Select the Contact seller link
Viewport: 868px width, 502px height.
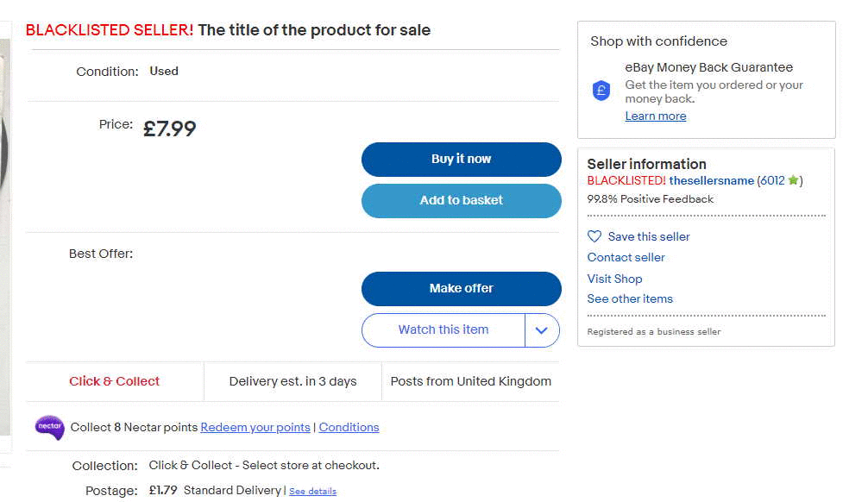click(626, 257)
